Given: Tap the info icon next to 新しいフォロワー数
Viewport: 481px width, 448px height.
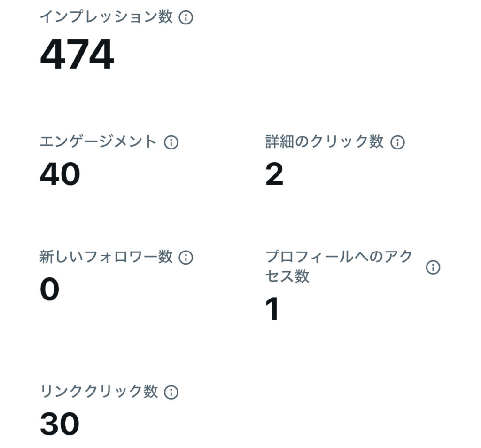Looking at the screenshot, I should click(x=186, y=258).
